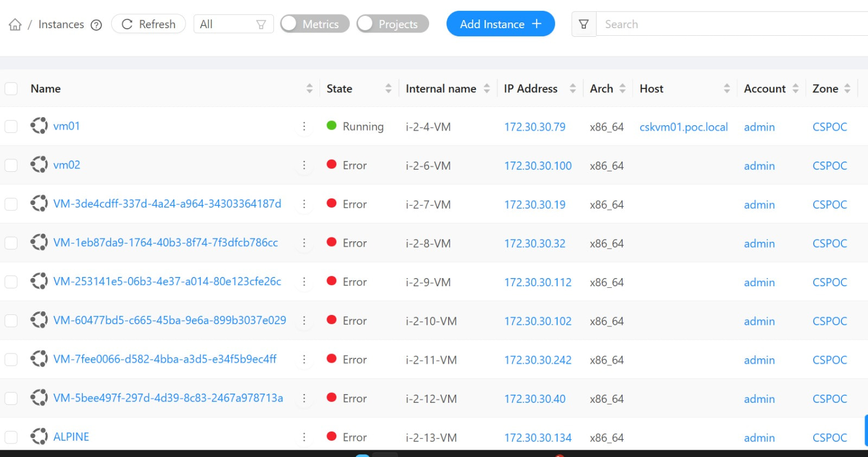Check the VM-253141e5 row checkbox
Viewport: 868px width, 457px height.
(11, 282)
